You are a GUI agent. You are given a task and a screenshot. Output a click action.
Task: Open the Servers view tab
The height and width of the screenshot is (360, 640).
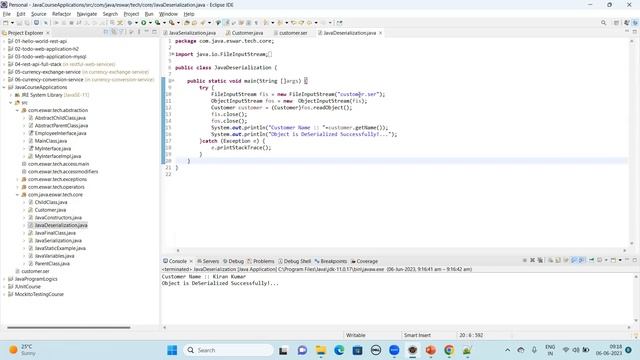click(208, 261)
